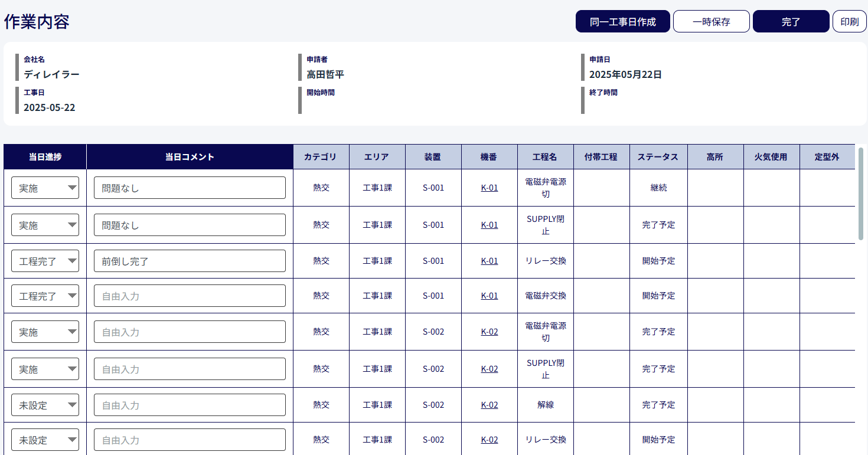This screenshot has height=455, width=868.
Task: Open K-02 link in 解線 row
Action: [x=490, y=405]
